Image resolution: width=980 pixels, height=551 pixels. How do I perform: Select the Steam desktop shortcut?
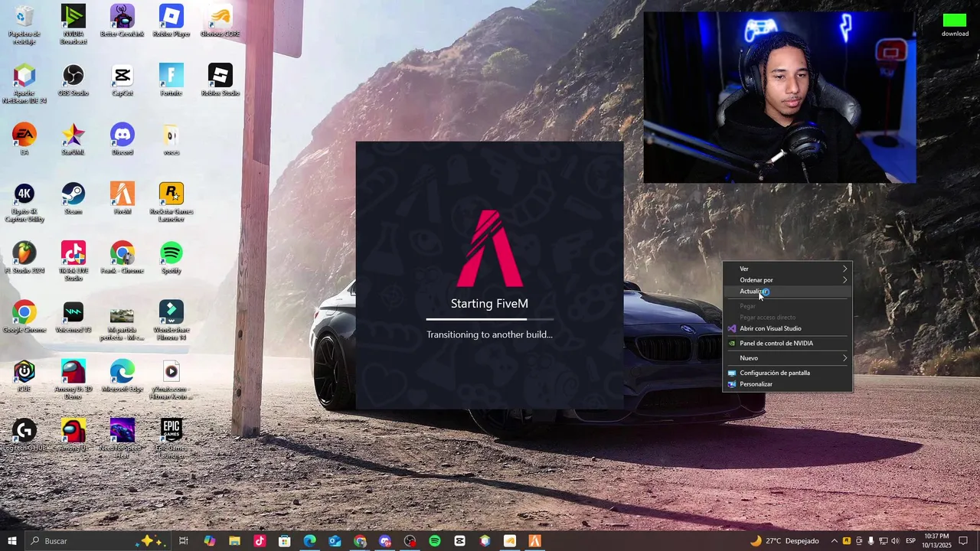(x=73, y=199)
